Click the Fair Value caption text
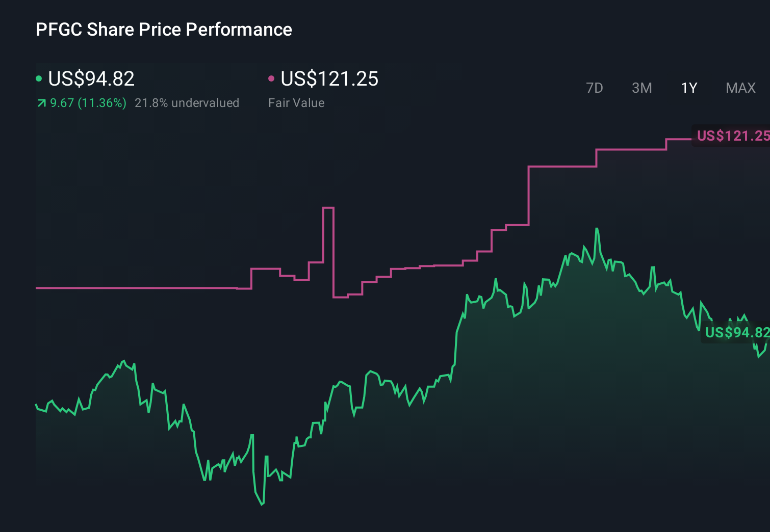Image resolution: width=770 pixels, height=532 pixels. tap(296, 102)
